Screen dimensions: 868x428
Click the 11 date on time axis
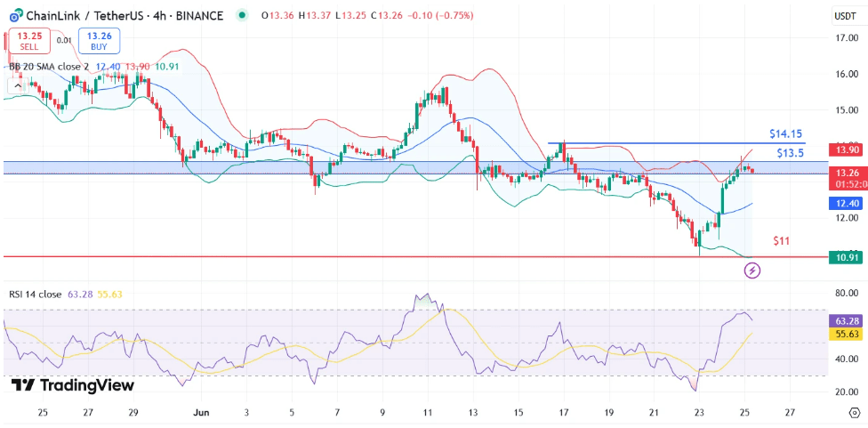coord(428,413)
